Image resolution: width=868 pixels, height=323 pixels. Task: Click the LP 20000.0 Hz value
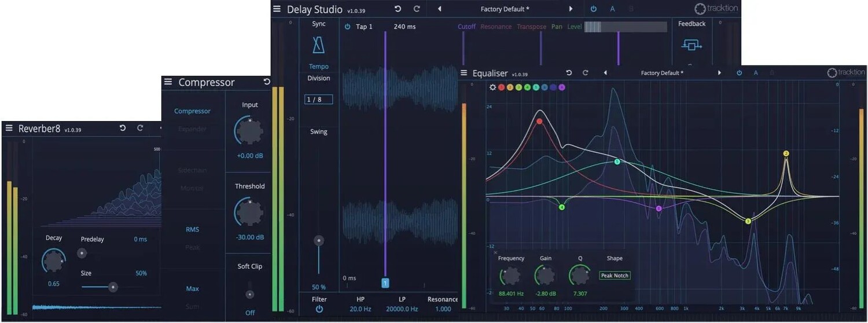tap(402, 309)
